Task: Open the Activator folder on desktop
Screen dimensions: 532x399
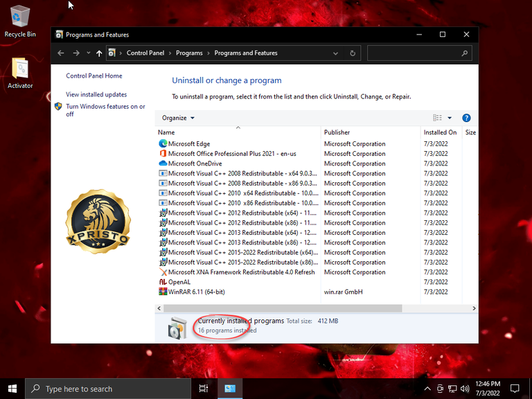Action: (x=20, y=73)
